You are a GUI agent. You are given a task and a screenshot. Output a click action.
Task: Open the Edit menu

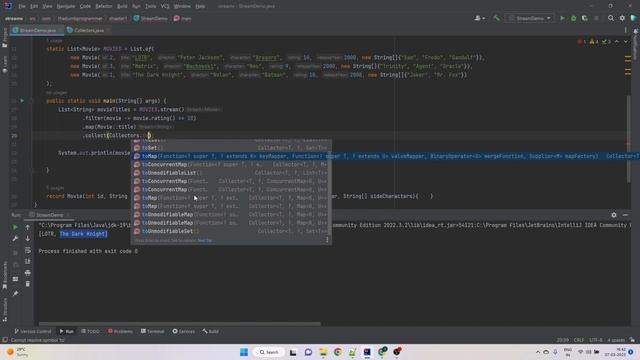(34, 6)
